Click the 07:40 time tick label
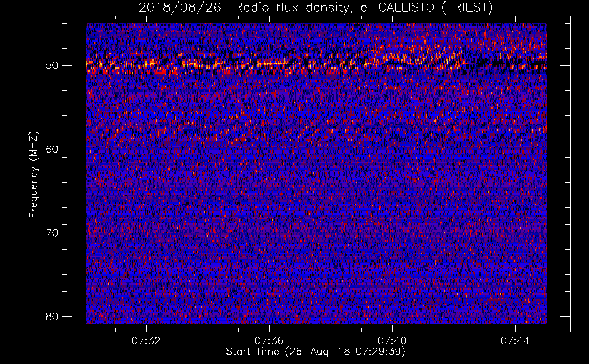Screen dimensions: 589x364 [392, 341]
